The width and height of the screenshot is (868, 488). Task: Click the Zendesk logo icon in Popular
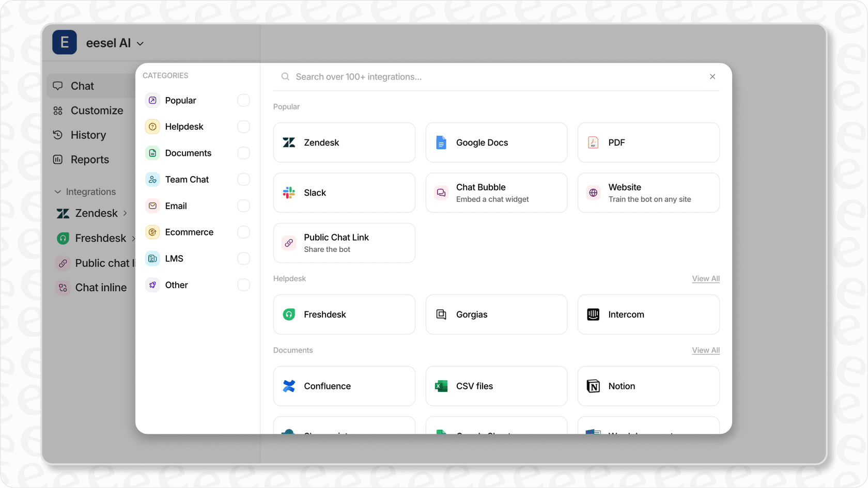[x=289, y=143]
